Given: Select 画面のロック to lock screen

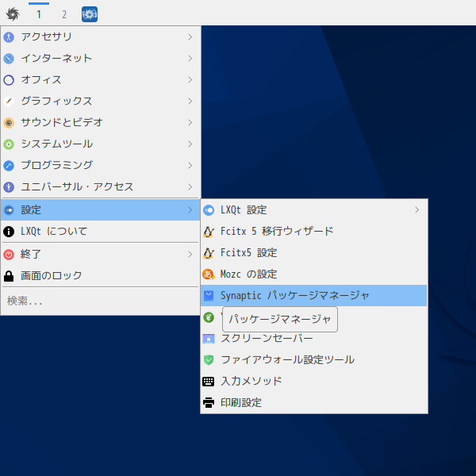Looking at the screenshot, I should (100, 275).
